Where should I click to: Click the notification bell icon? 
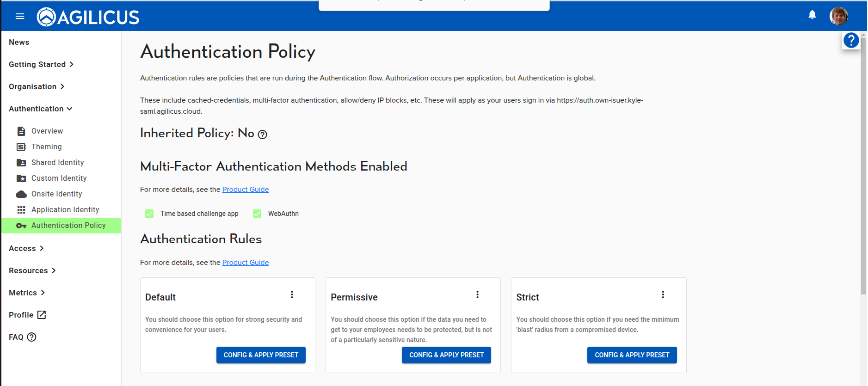point(812,14)
